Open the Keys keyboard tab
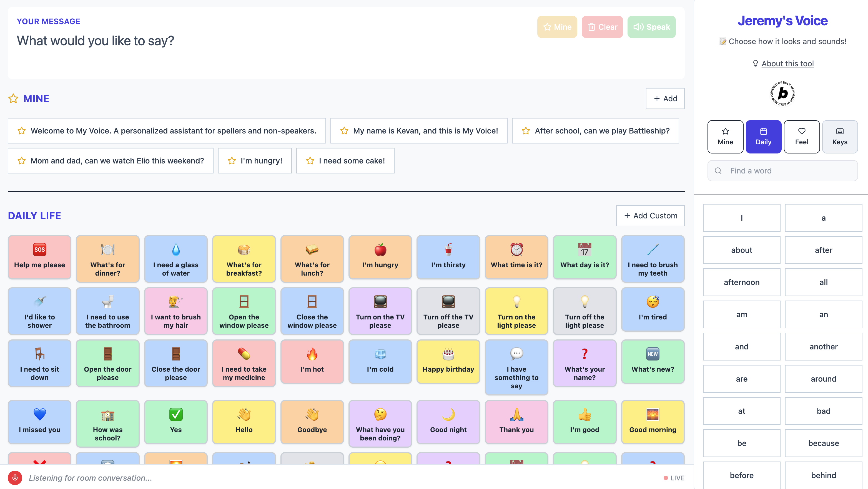Screen dimensions: 868x489 pyautogui.click(x=839, y=136)
